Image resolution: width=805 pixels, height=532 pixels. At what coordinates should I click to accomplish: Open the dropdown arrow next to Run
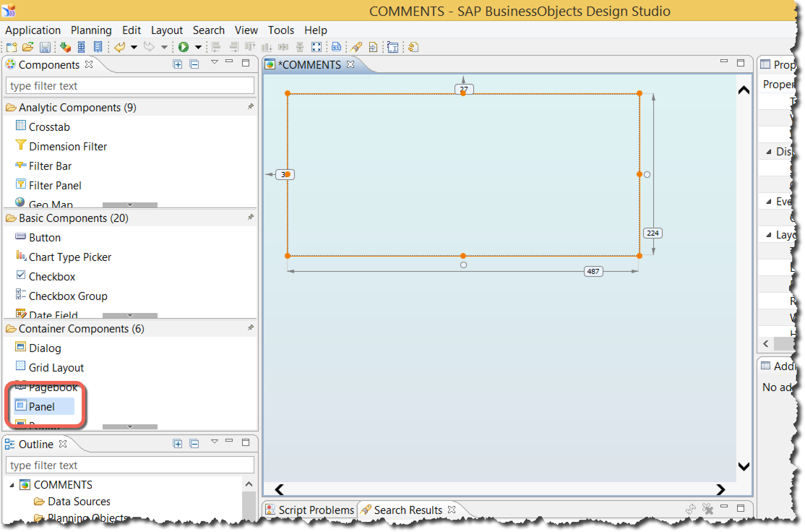point(198,47)
